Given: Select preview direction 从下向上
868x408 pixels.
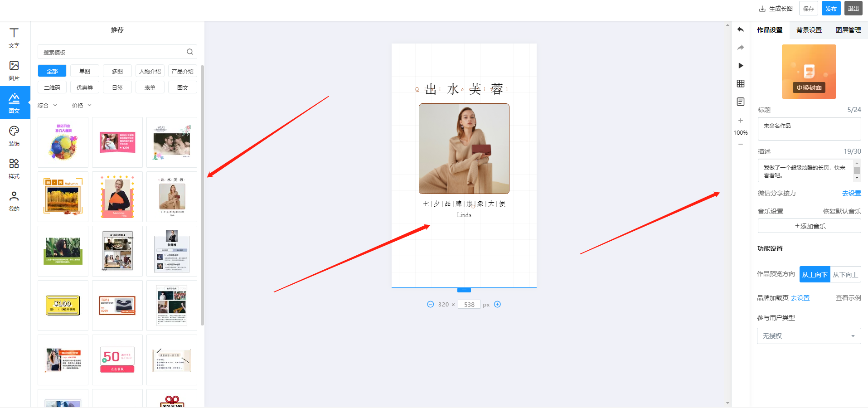Looking at the screenshot, I should [x=845, y=274].
